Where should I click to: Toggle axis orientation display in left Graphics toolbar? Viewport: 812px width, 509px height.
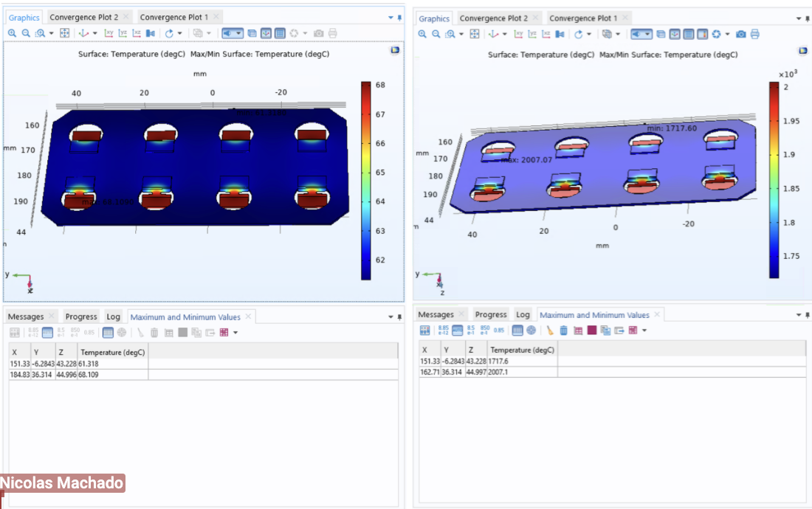point(266,33)
